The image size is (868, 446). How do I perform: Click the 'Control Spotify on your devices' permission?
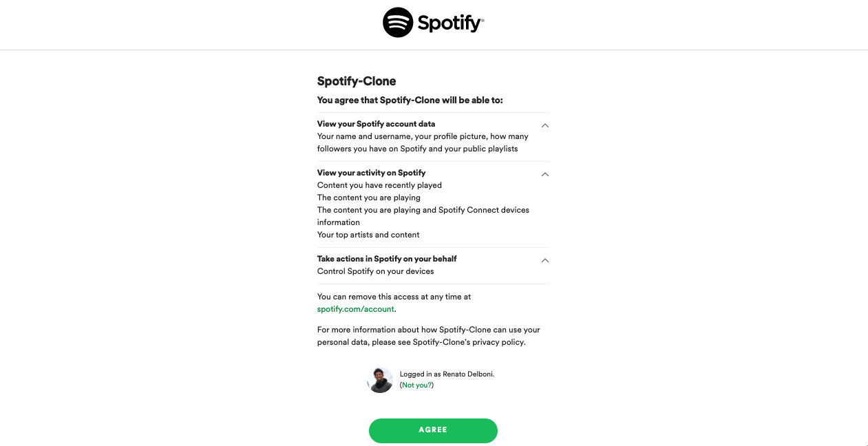pos(375,271)
